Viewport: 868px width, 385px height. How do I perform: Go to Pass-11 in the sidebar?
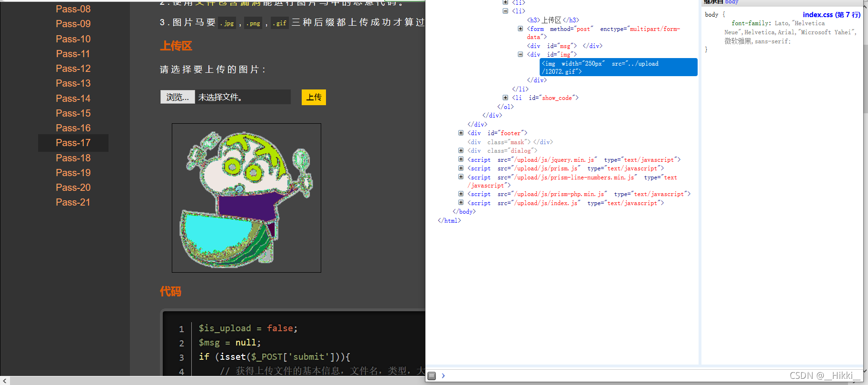pyautogui.click(x=73, y=54)
